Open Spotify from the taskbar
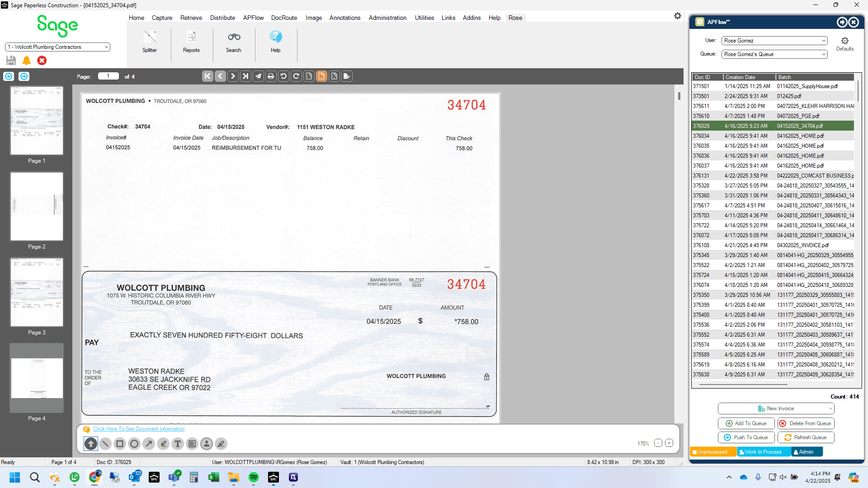Viewport: 868px width, 488px height. click(253, 478)
